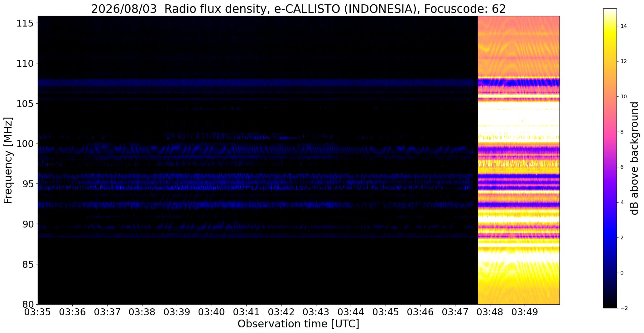Click the Observation time [UTC] axis label

(298, 324)
